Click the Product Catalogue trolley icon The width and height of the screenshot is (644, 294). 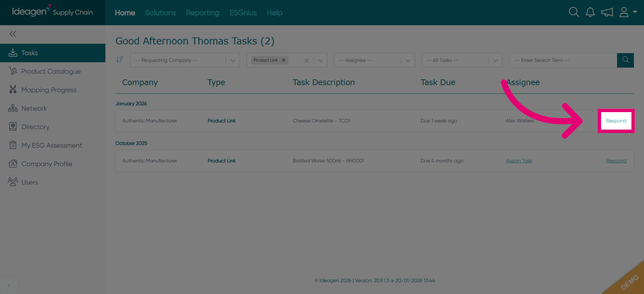click(x=13, y=71)
